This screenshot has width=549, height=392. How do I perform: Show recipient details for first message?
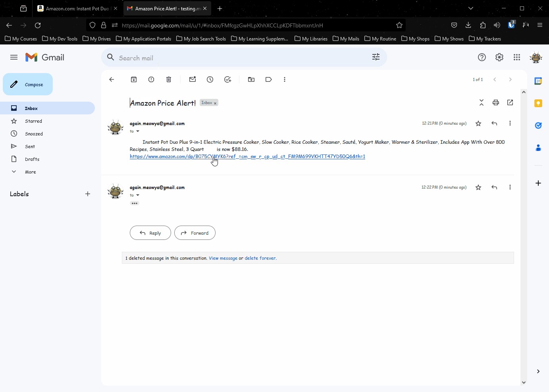click(x=138, y=131)
